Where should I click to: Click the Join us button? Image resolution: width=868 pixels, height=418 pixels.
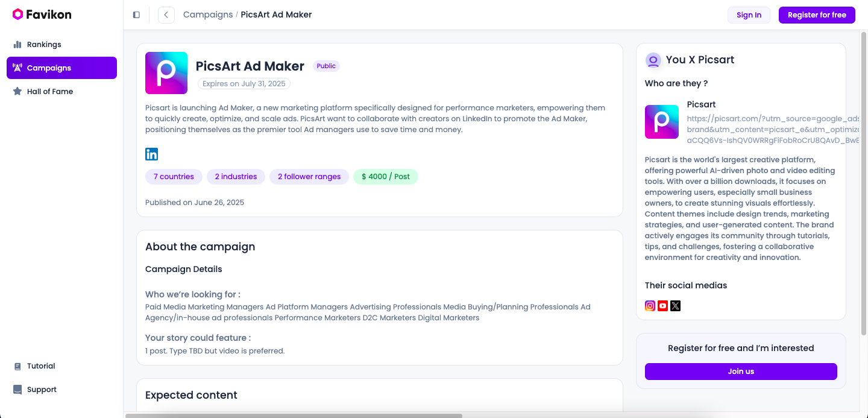[741, 372]
